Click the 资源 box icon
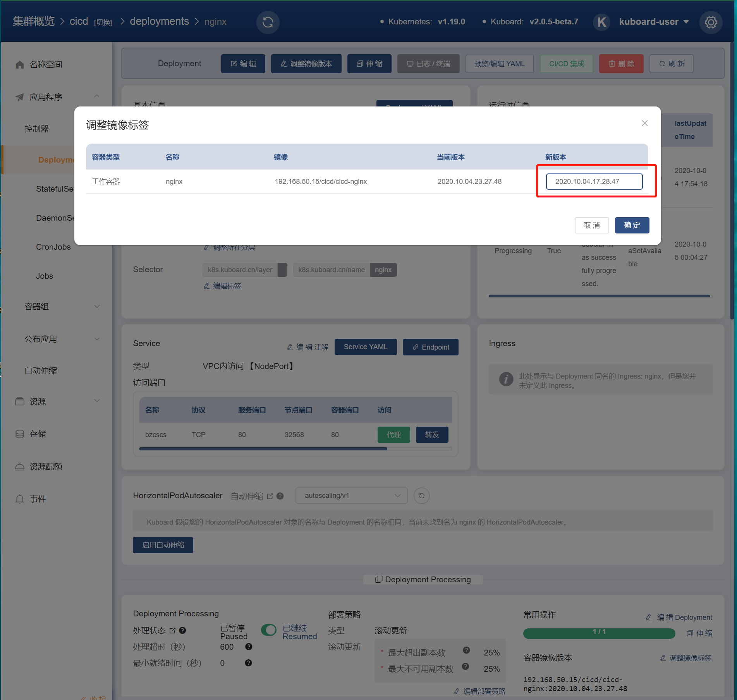The height and width of the screenshot is (700, 737). pos(20,401)
